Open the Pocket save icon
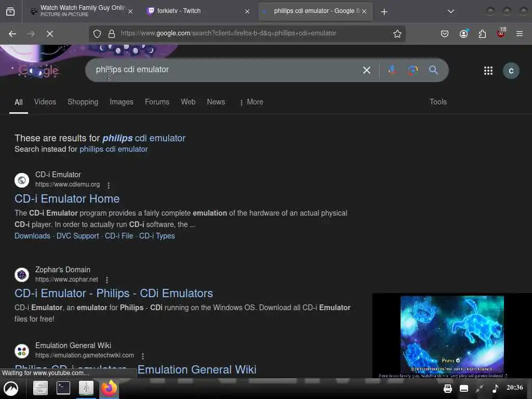 pyautogui.click(x=445, y=34)
